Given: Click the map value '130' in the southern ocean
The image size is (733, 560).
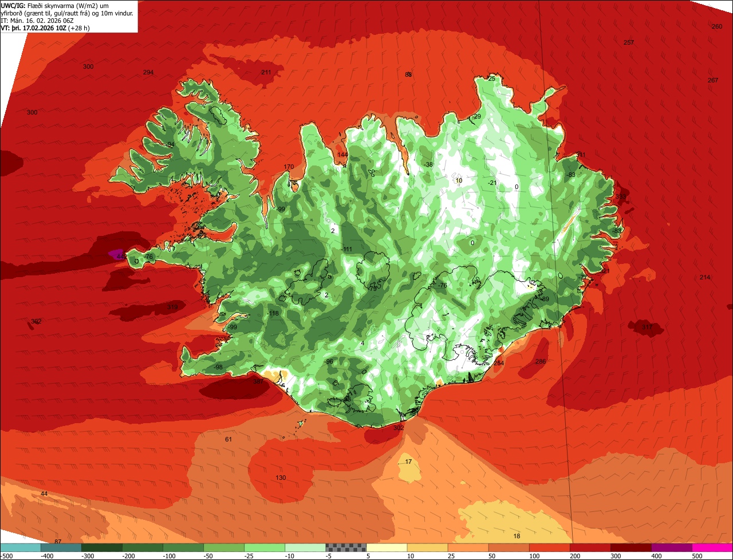Looking at the screenshot, I should (x=281, y=478).
